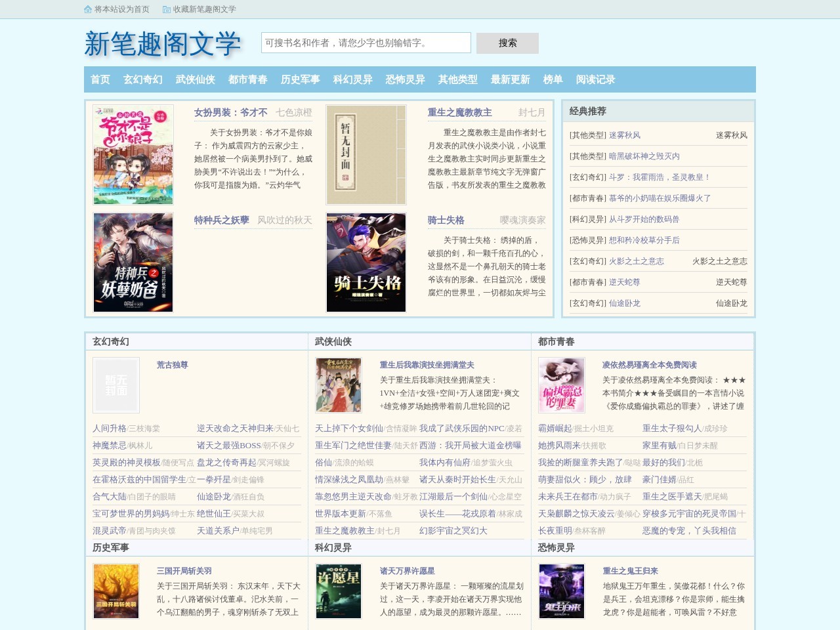Open recommended book 火影之土之意志
Viewport: 840px width, 630px height.
[x=637, y=261]
